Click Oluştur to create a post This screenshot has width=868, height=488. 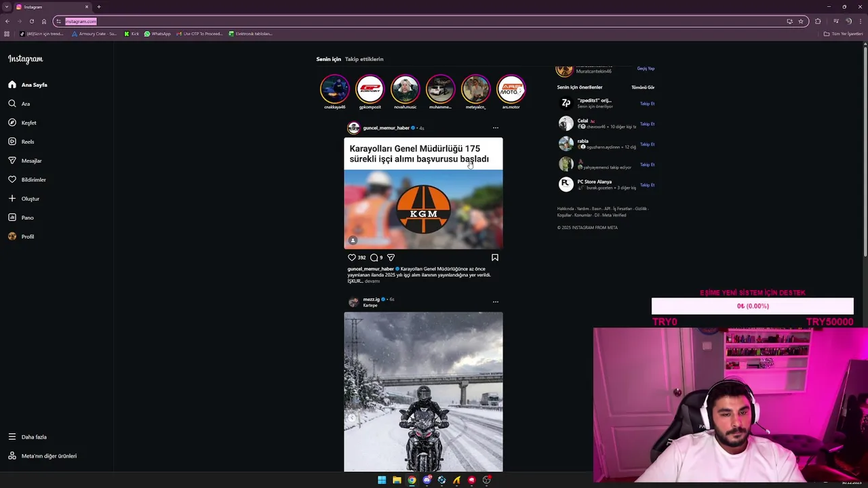[24, 199]
